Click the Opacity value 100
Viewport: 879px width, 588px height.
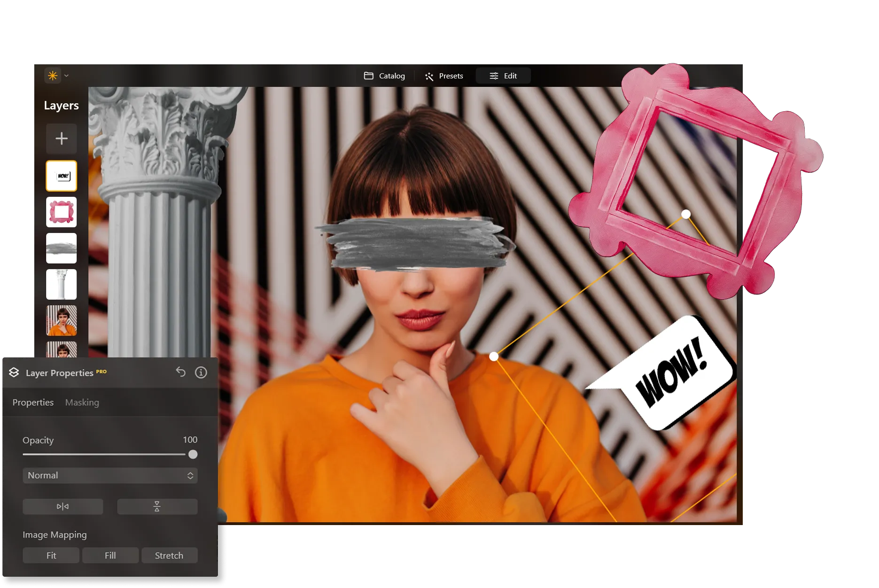(190, 440)
